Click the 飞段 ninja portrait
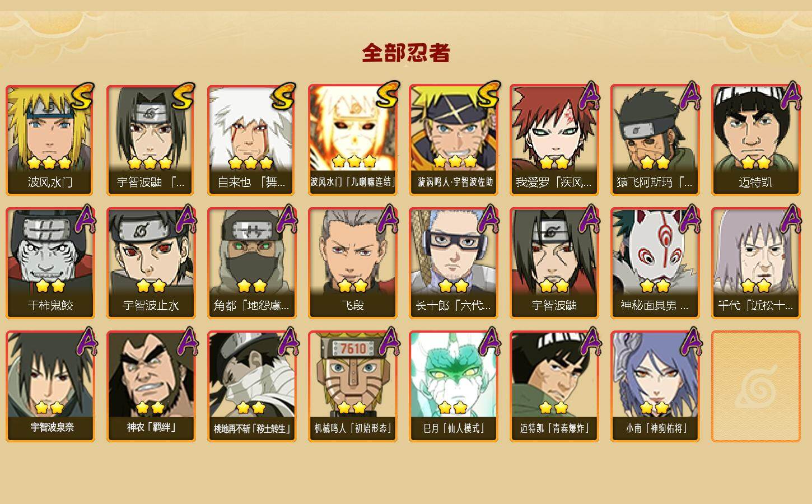Image resolution: width=812 pixels, height=504 pixels. [x=353, y=263]
